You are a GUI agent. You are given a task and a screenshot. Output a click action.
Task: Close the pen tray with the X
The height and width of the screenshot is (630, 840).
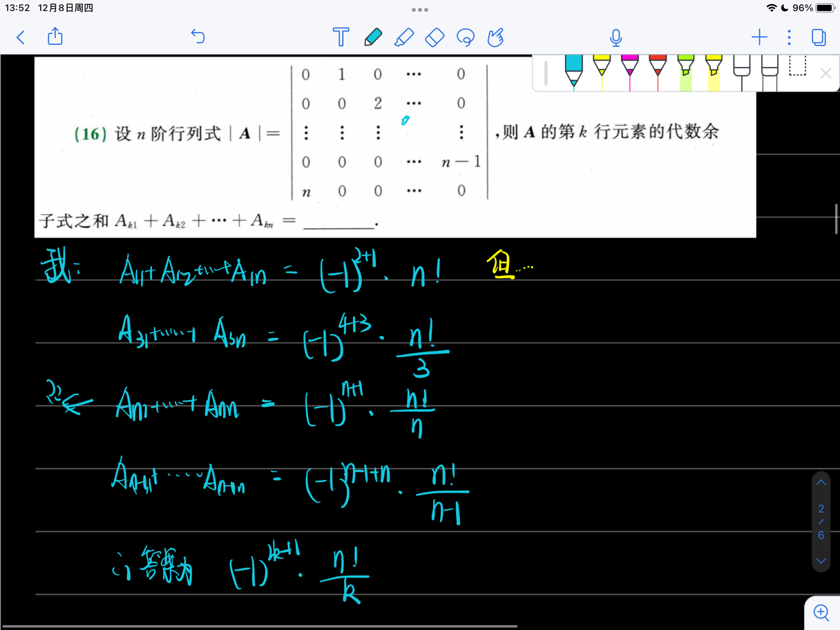[x=825, y=73]
